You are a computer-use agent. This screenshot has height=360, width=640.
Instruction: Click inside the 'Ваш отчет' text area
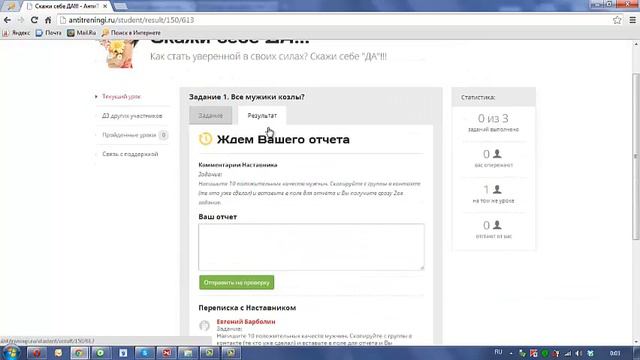click(x=311, y=247)
